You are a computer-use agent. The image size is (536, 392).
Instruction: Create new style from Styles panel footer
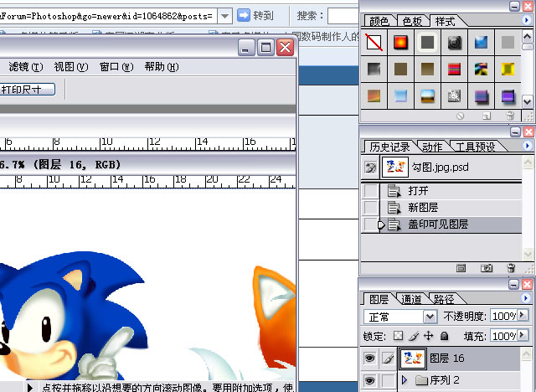pos(487,116)
